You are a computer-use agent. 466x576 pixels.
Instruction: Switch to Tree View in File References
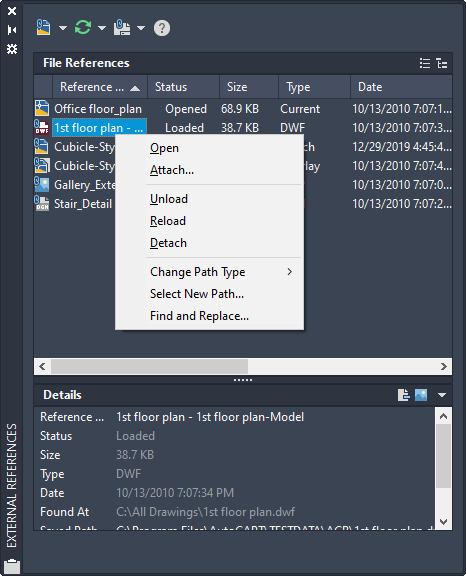(441, 63)
